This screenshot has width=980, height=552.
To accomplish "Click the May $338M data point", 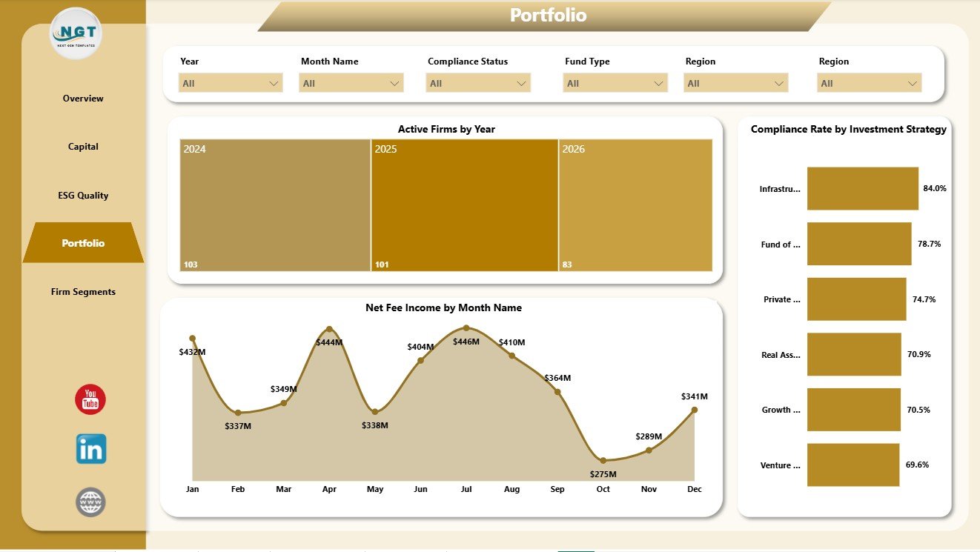I will click(375, 412).
